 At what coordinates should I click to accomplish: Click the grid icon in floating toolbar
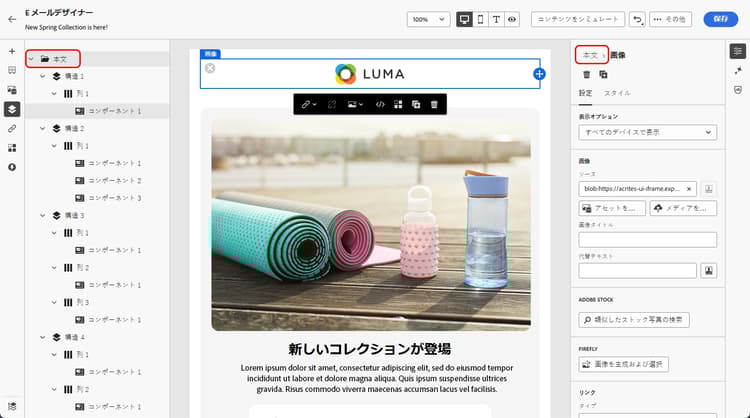(x=398, y=104)
